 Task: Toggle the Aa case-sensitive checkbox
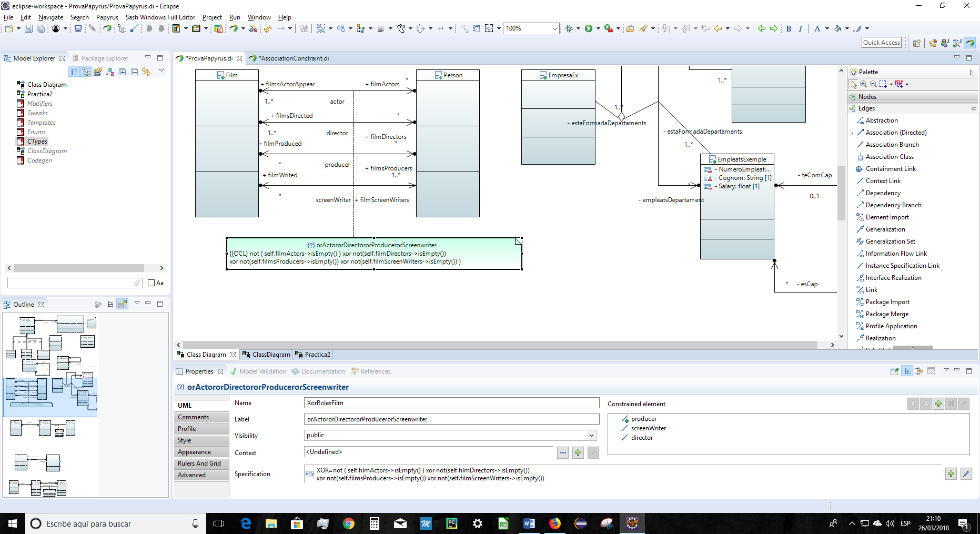click(151, 283)
